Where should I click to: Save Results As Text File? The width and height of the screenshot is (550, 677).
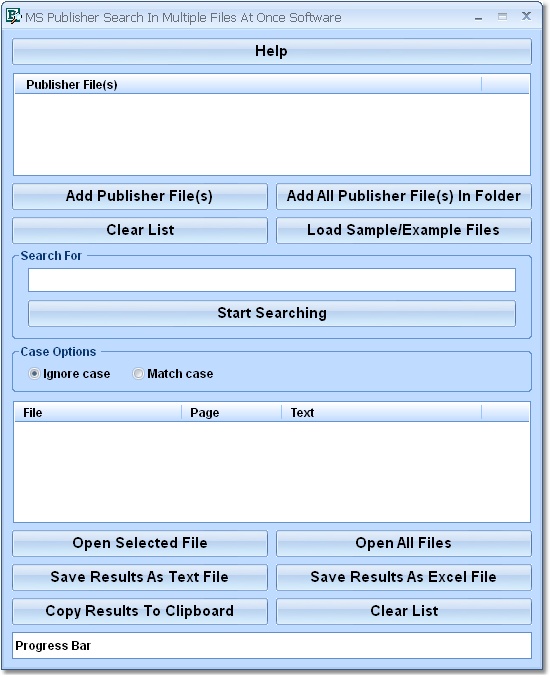coord(140,577)
